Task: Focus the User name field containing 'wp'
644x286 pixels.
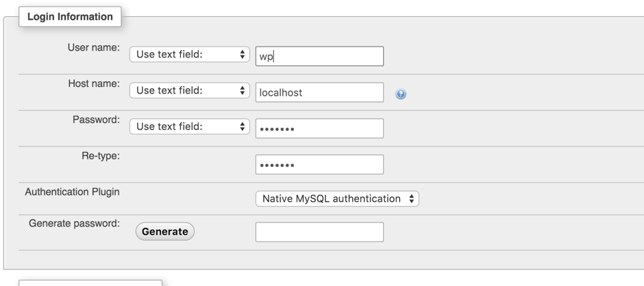Action: [319, 56]
